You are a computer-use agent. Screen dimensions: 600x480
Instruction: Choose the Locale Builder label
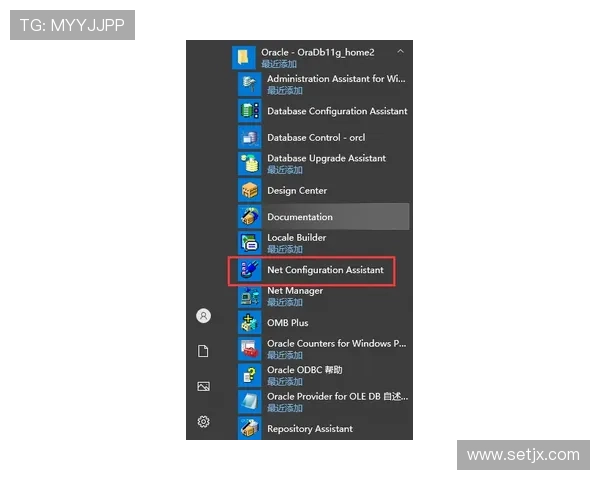pos(297,238)
